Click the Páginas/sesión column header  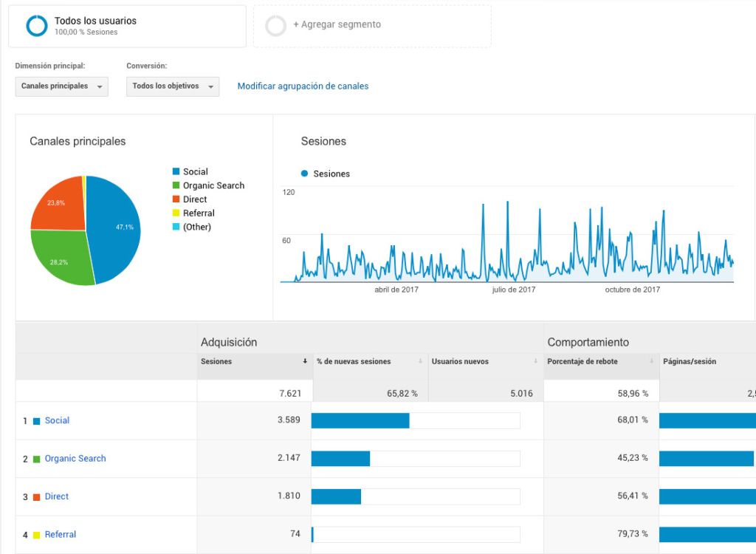click(690, 361)
